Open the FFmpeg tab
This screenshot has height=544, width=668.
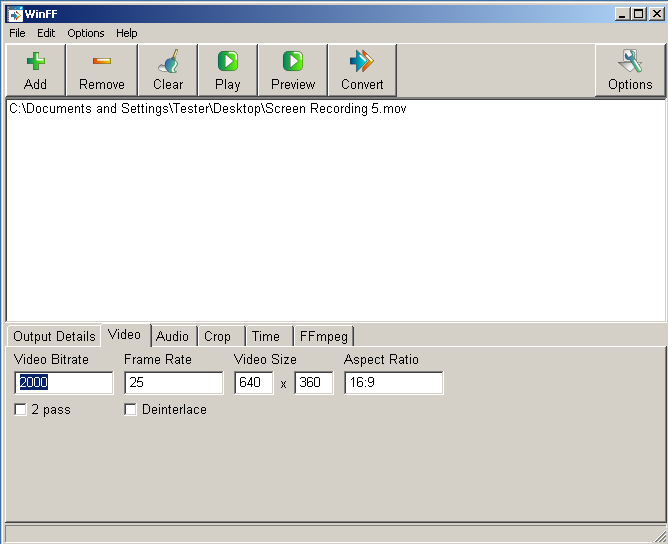click(x=324, y=336)
